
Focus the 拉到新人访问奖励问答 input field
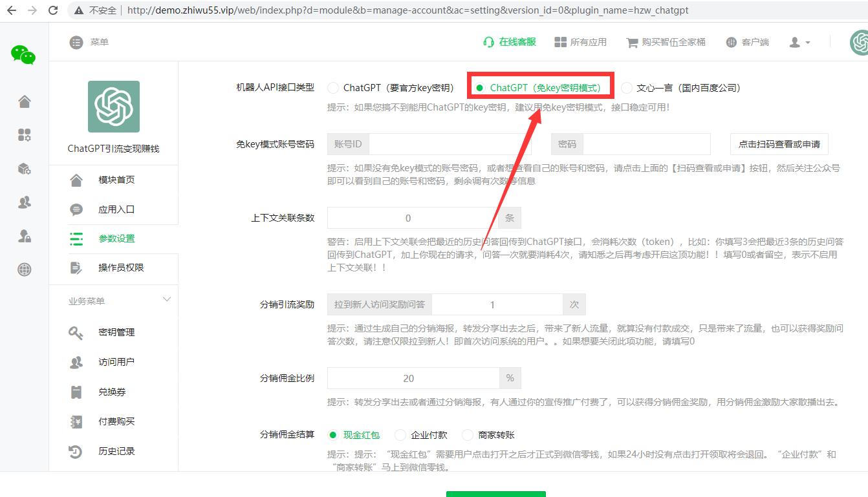tap(497, 304)
